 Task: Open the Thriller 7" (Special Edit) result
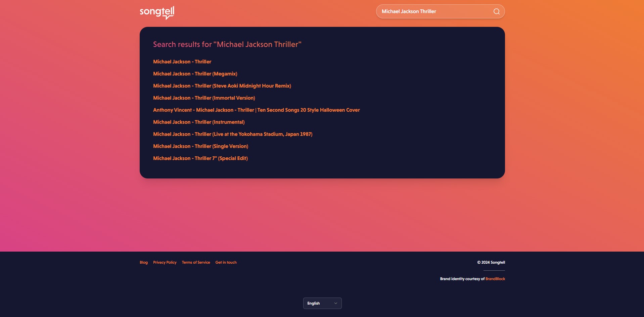[x=200, y=158]
